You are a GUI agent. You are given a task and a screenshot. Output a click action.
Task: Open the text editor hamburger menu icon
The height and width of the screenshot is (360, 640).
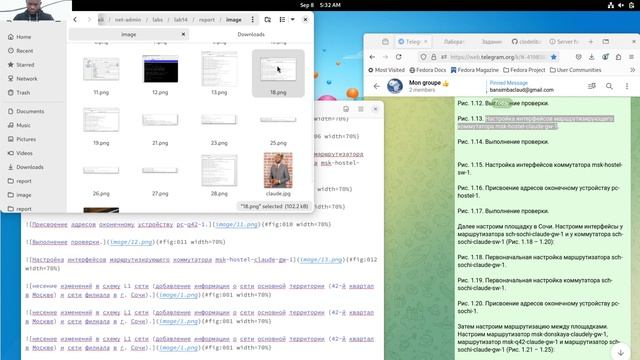(x=361, y=109)
